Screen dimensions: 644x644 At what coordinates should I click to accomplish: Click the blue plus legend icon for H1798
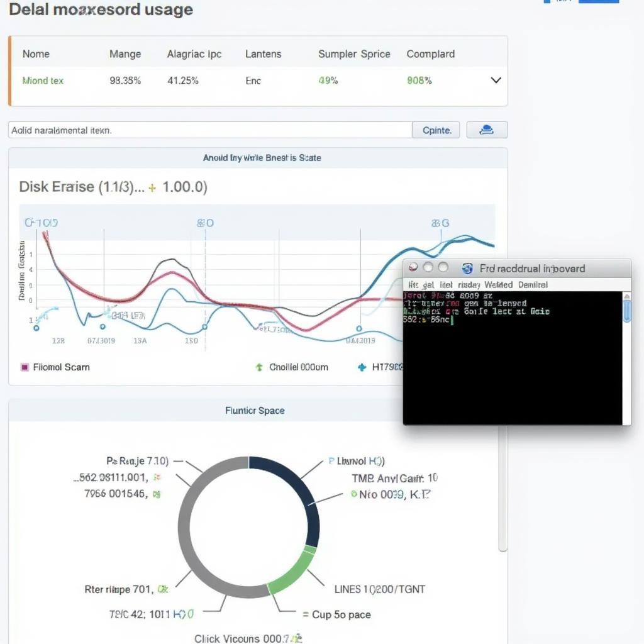(x=362, y=367)
